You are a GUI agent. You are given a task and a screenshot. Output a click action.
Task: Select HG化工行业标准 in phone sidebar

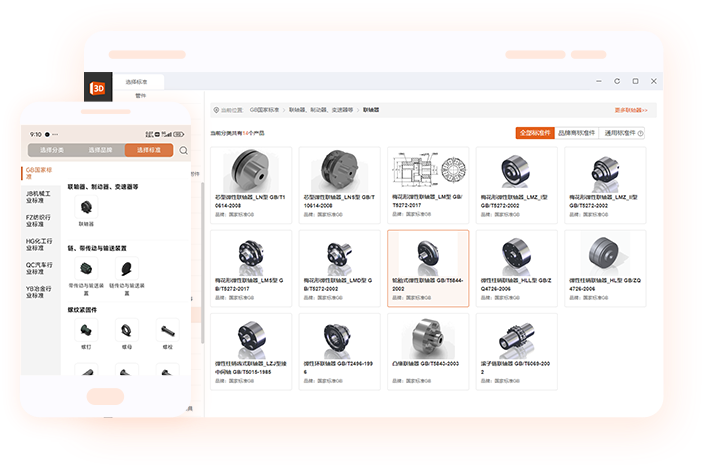pos(39,245)
